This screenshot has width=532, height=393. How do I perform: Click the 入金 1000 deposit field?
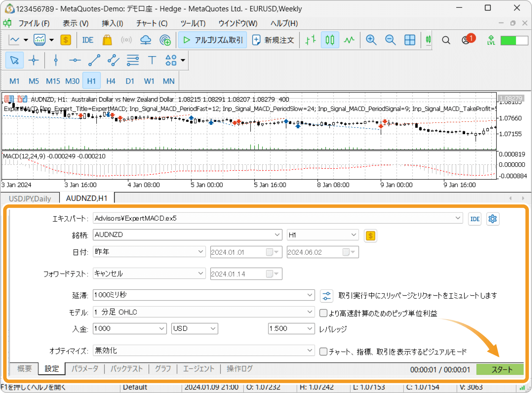click(130, 328)
